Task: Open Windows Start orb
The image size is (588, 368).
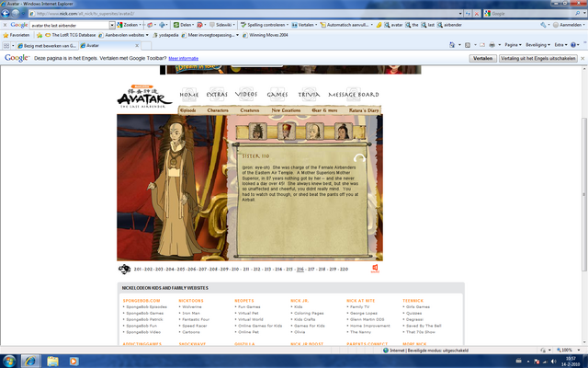Action: pos(9,362)
